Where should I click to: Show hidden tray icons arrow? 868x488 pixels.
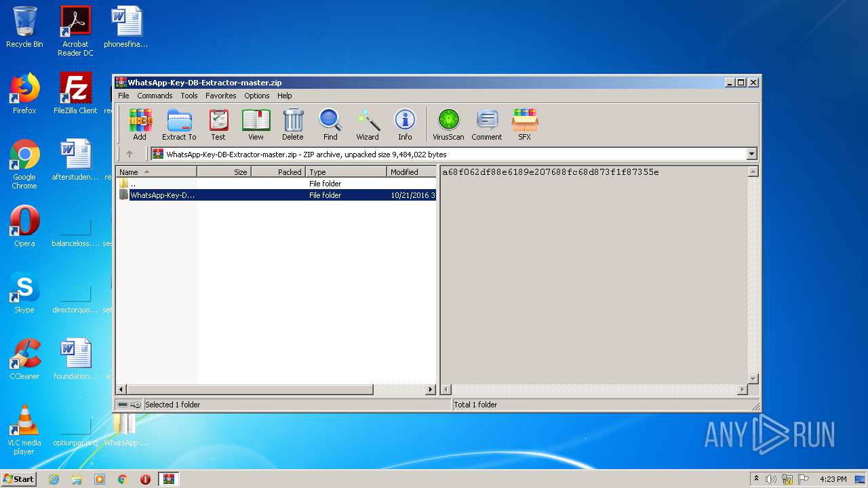coord(756,479)
